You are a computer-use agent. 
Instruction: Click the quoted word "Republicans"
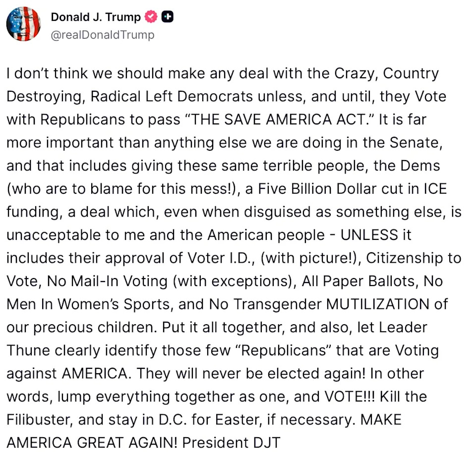[282, 349]
